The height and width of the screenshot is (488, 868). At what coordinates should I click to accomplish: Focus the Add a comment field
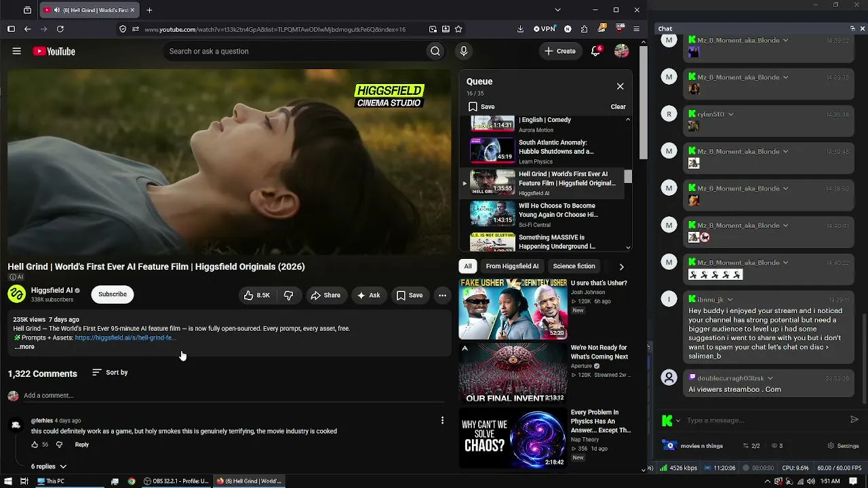tap(234, 395)
